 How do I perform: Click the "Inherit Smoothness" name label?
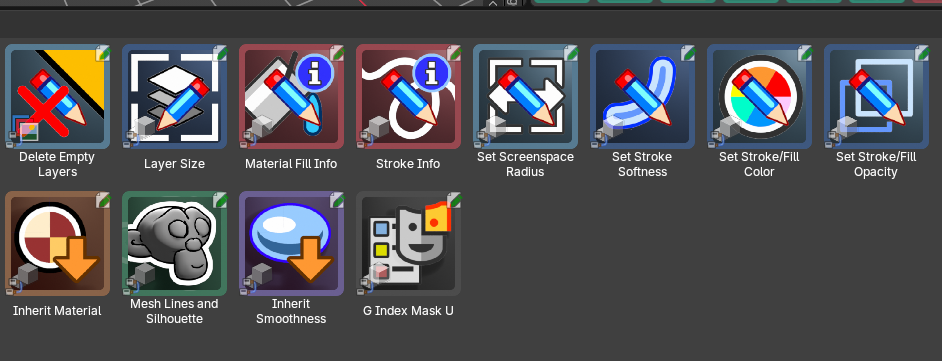pos(291,311)
